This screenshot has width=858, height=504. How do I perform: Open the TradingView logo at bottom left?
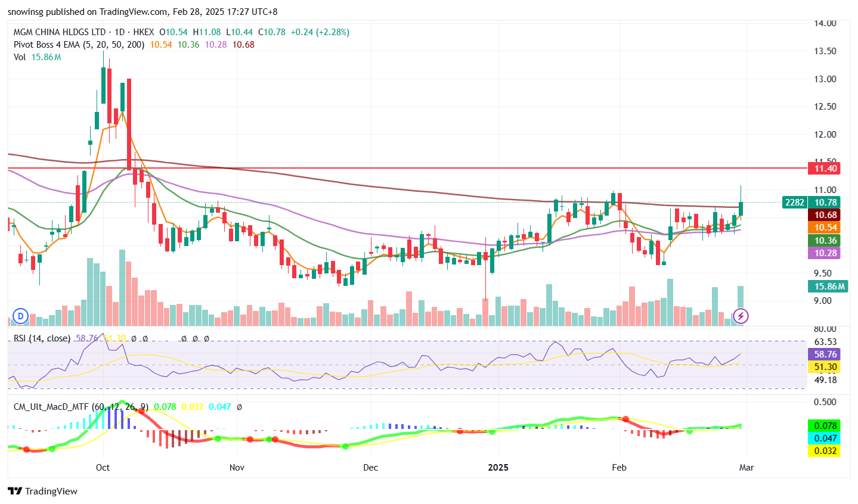tap(42, 491)
